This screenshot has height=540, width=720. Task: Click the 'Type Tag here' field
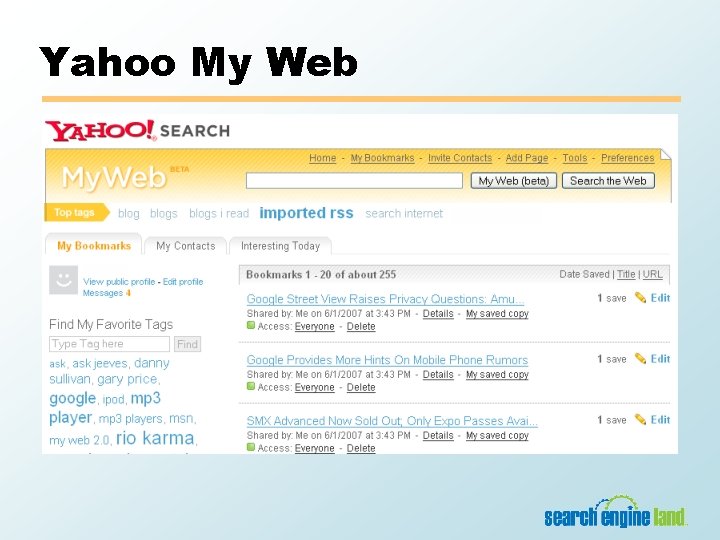click(109, 344)
